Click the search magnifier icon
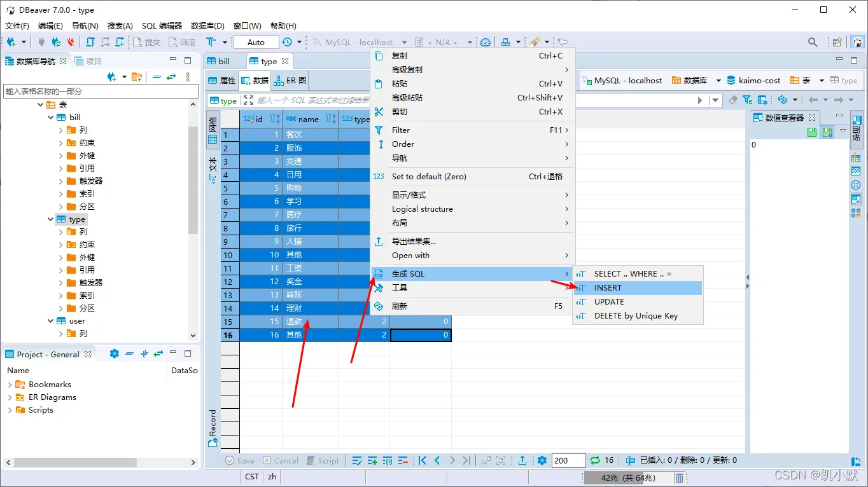Image resolution: width=868 pixels, height=487 pixels. tap(813, 42)
